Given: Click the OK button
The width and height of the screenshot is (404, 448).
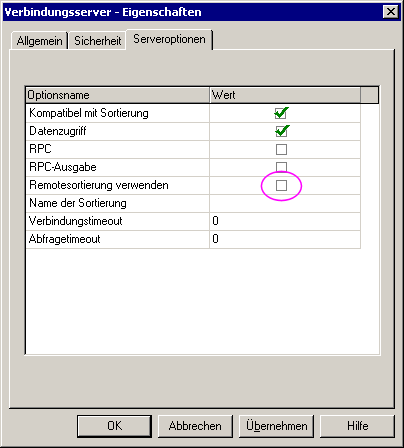Looking at the screenshot, I should pos(114,426).
